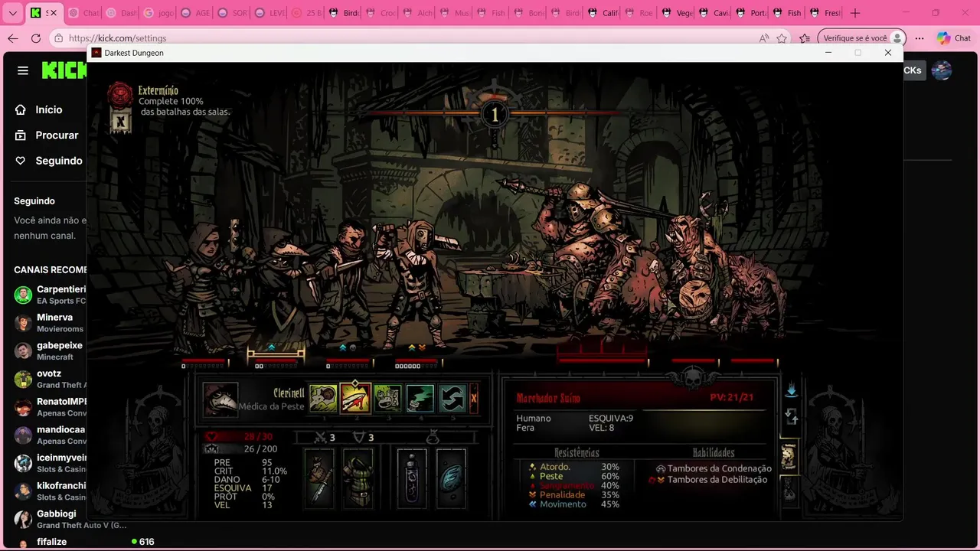The width and height of the screenshot is (980, 551).
Task: Click the round counter torch indicator
Action: tap(494, 115)
